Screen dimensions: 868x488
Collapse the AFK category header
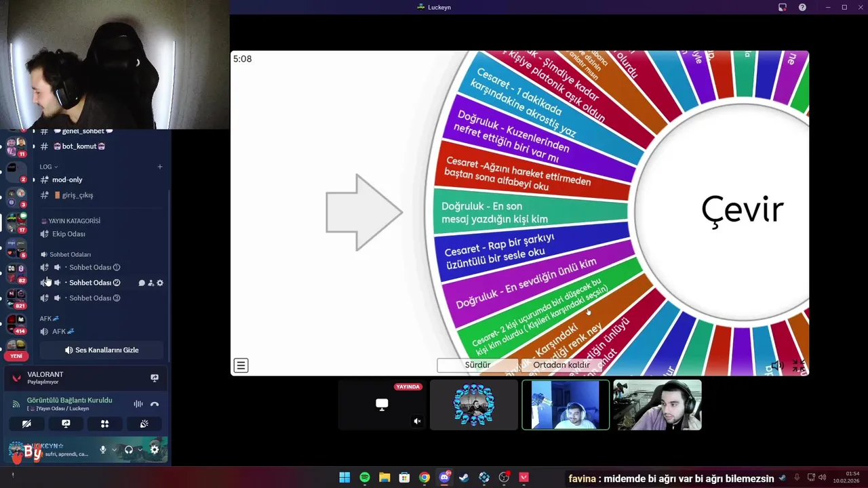point(49,319)
